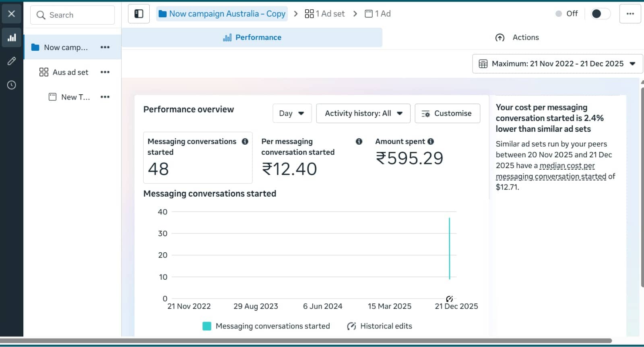Toggle Historical edits in chart legend
Image resolution: width=644 pixels, height=347 pixels.
click(380, 326)
